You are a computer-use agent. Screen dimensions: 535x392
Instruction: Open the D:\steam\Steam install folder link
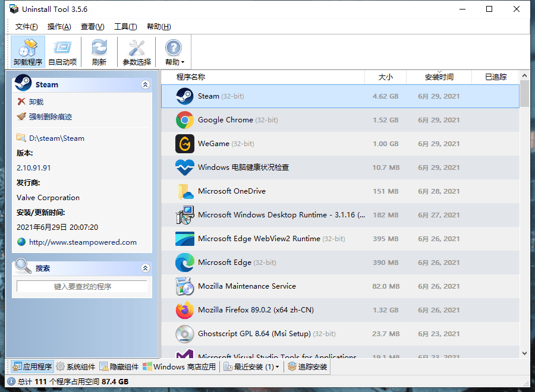tap(56, 138)
